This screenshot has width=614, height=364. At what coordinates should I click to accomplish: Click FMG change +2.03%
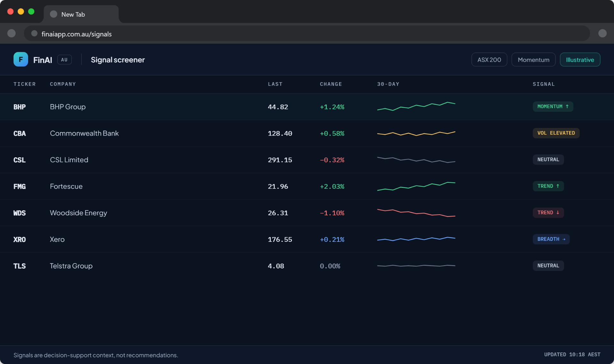point(332,186)
